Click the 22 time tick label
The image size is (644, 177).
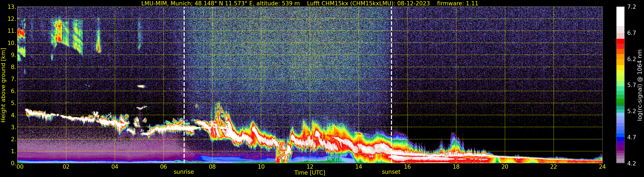tap(554, 167)
